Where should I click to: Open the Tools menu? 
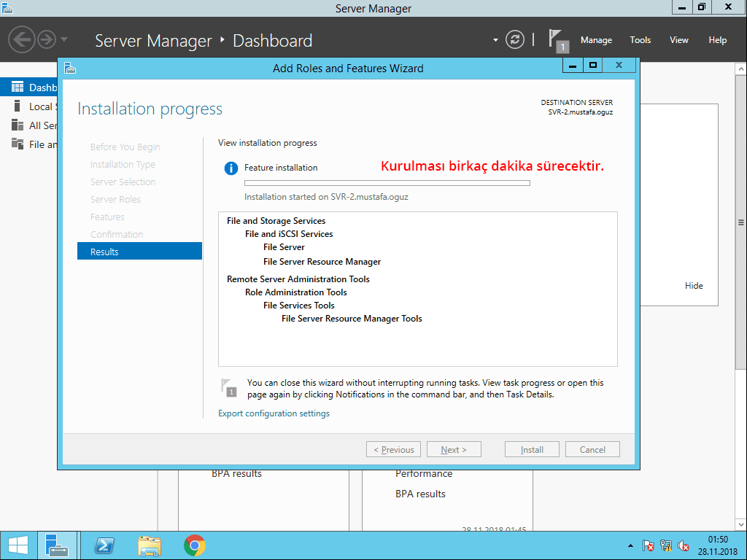point(640,40)
